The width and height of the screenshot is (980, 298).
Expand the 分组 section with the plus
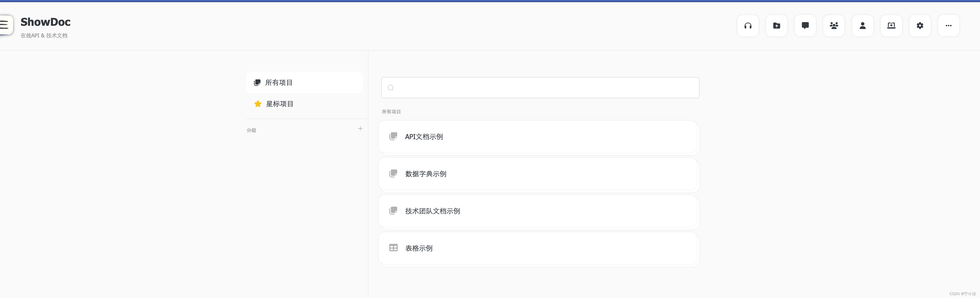[x=360, y=129]
